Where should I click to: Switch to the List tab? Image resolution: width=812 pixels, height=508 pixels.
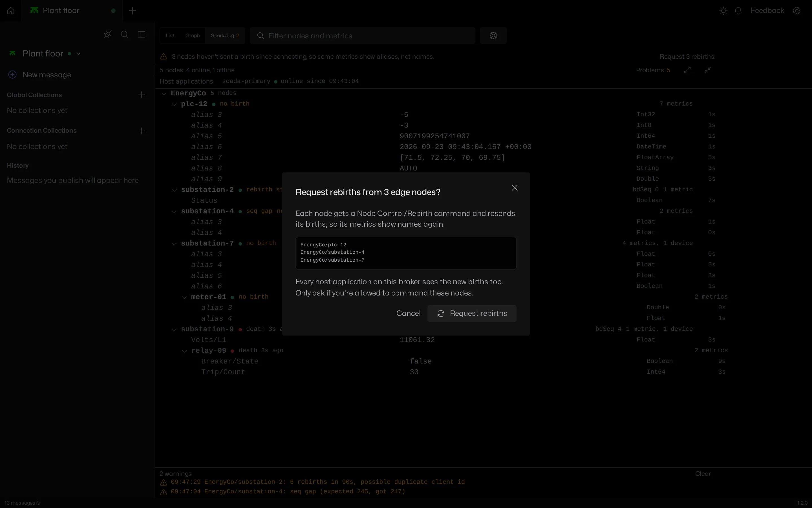170,36
